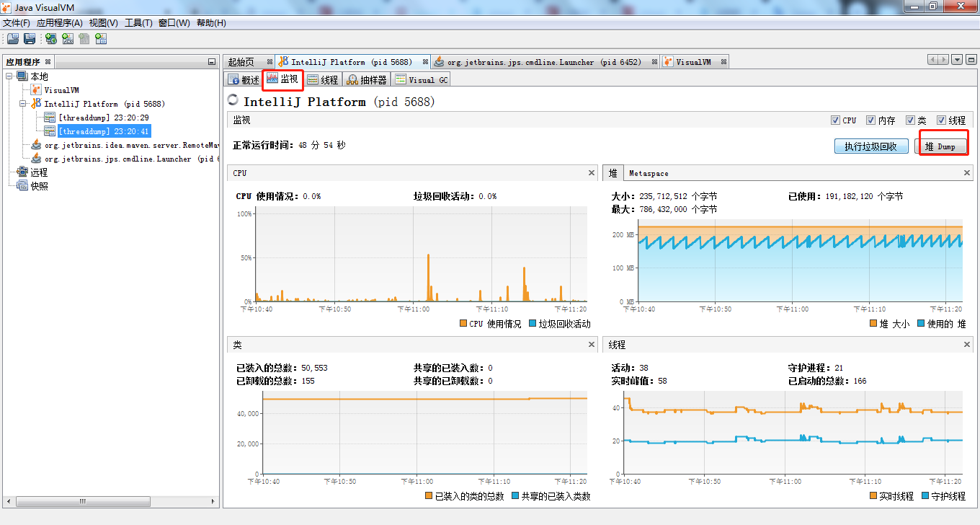Screen dimensions: 980x525
Task: Switch to the 堆 heap chart tab
Action: (613, 173)
